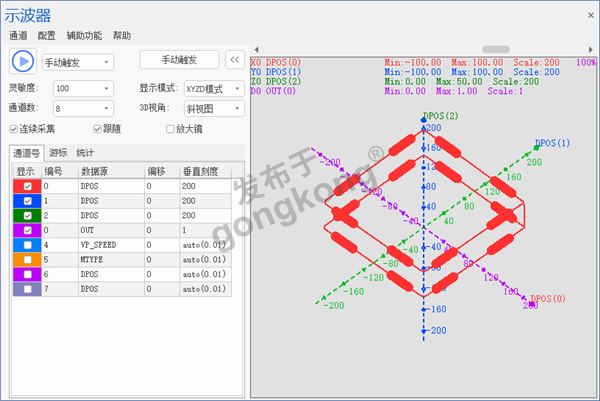Open the 通道 menu

[18, 35]
